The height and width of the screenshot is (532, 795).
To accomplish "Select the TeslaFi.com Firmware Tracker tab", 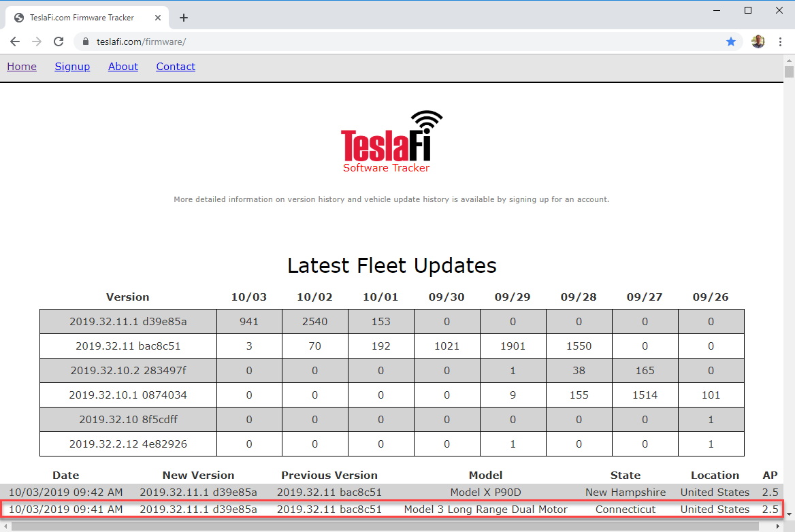I will (x=88, y=18).
